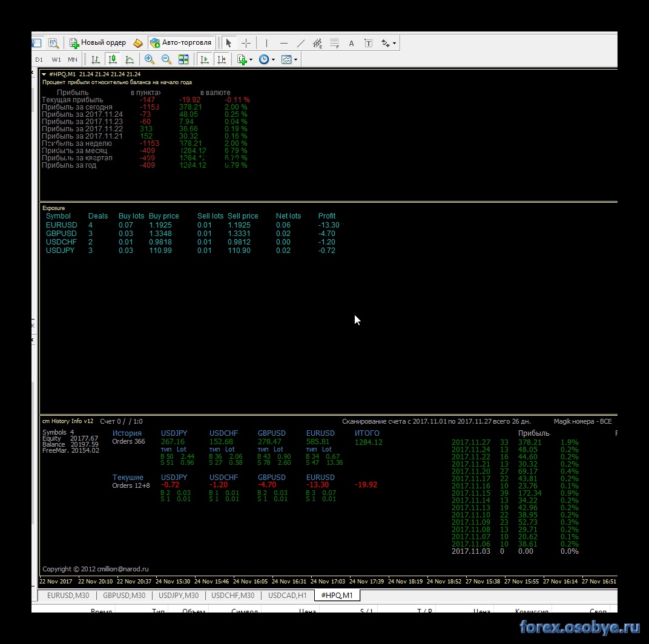Select the equidistant channel tool
This screenshot has width=649, height=644.
pyautogui.click(x=317, y=42)
